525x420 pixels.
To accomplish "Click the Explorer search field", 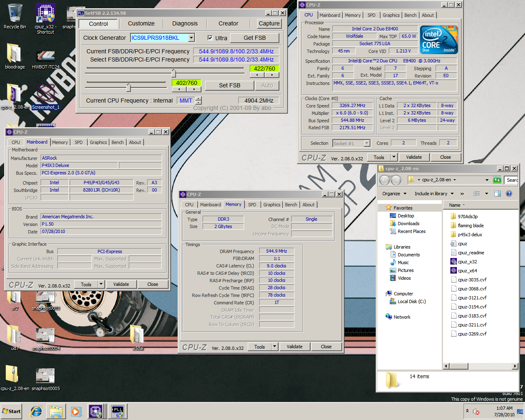I will pyautogui.click(x=511, y=180).
